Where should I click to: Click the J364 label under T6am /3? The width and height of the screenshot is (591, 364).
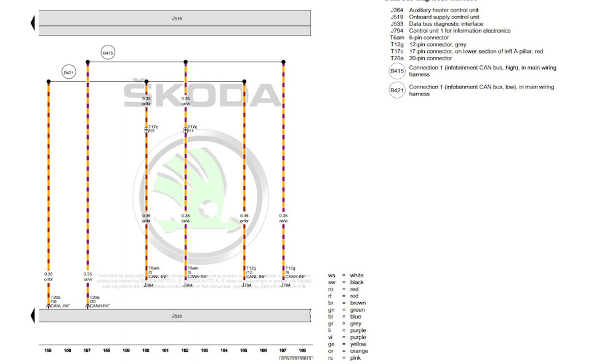click(148, 285)
